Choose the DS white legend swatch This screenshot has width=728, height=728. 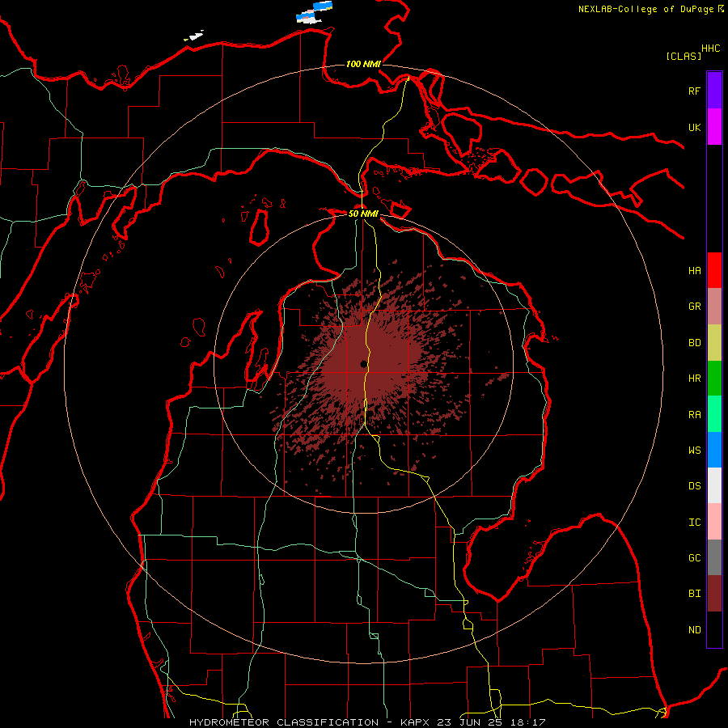(x=714, y=485)
